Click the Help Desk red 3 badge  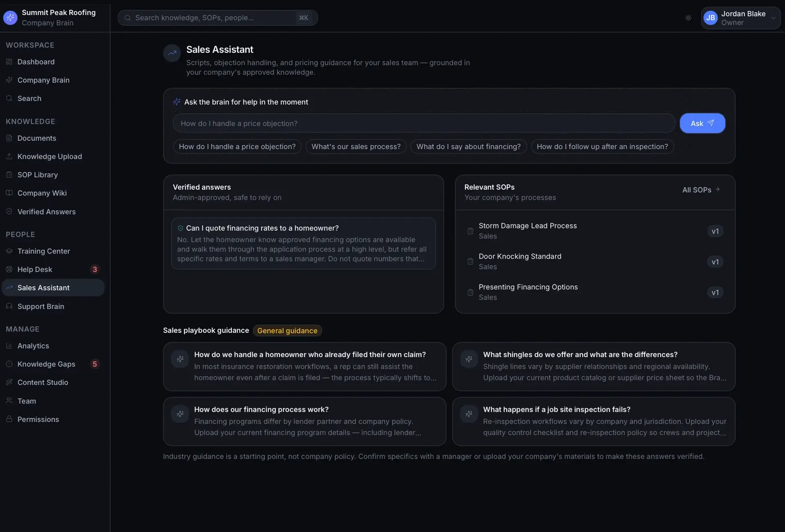coord(95,269)
